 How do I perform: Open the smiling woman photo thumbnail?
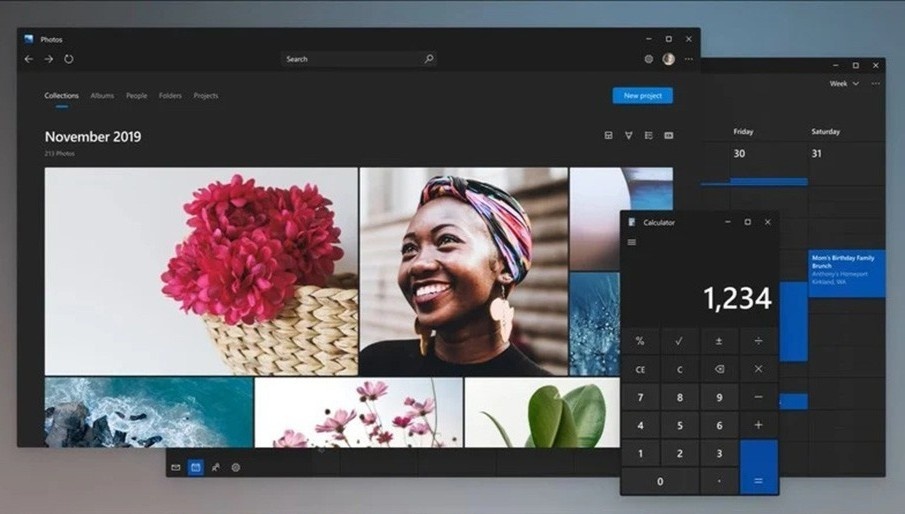[463, 270]
